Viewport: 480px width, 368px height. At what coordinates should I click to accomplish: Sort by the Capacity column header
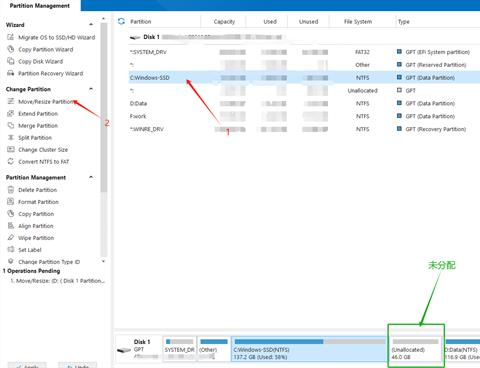[224, 22]
